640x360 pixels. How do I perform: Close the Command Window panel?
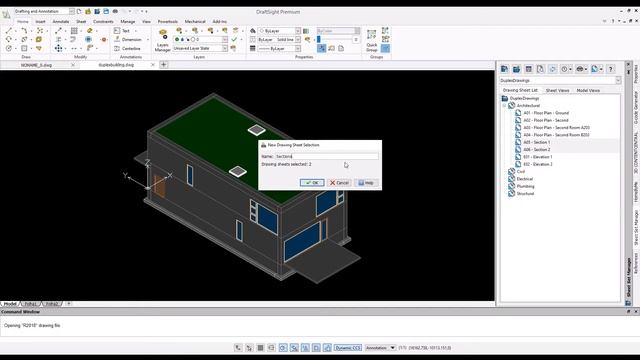click(x=636, y=311)
